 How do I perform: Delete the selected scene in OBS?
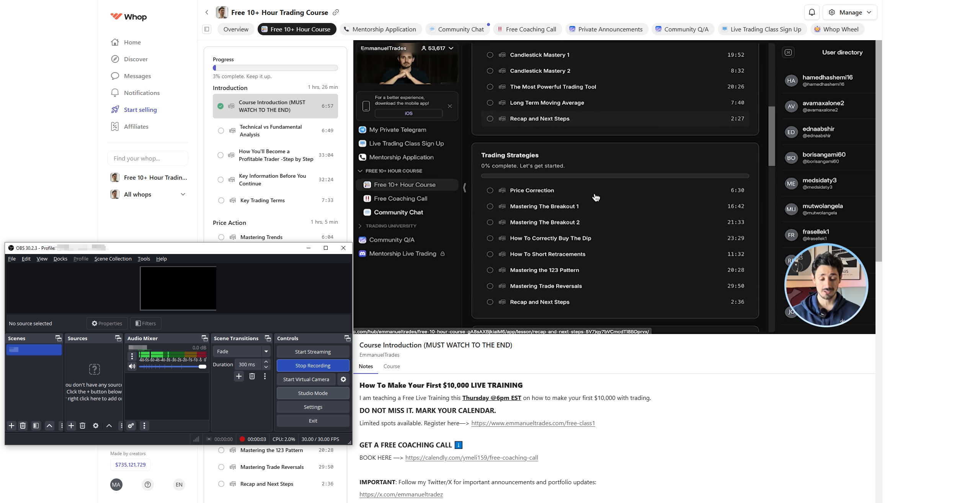tap(23, 426)
